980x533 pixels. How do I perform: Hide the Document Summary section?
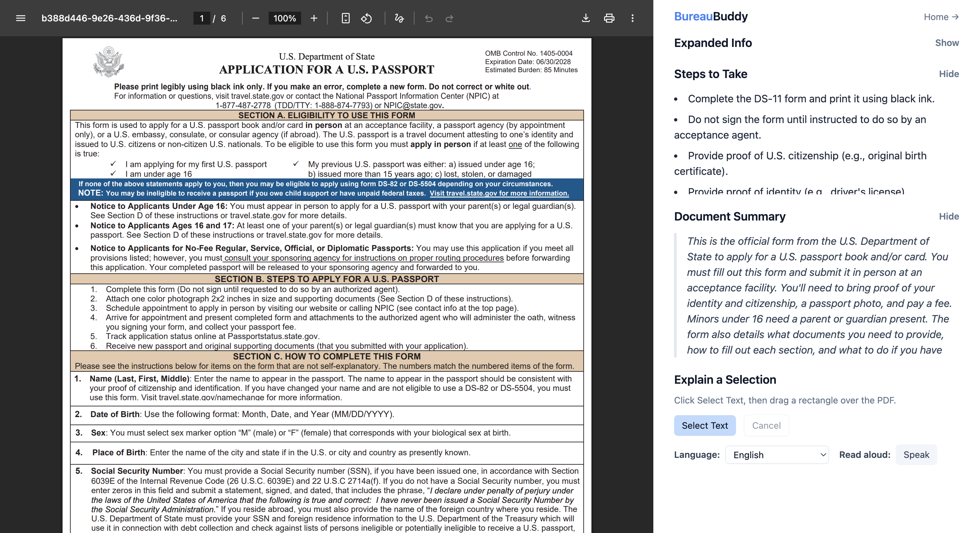(949, 216)
